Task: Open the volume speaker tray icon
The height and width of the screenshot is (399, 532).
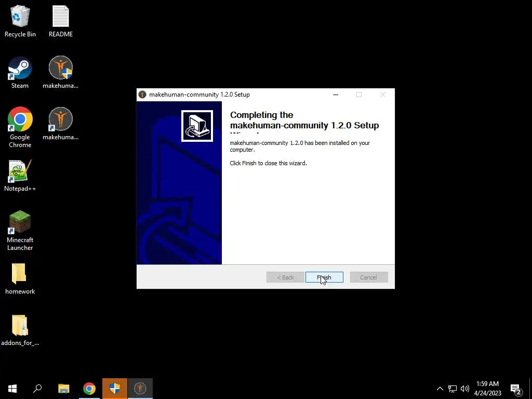Action: (465, 389)
